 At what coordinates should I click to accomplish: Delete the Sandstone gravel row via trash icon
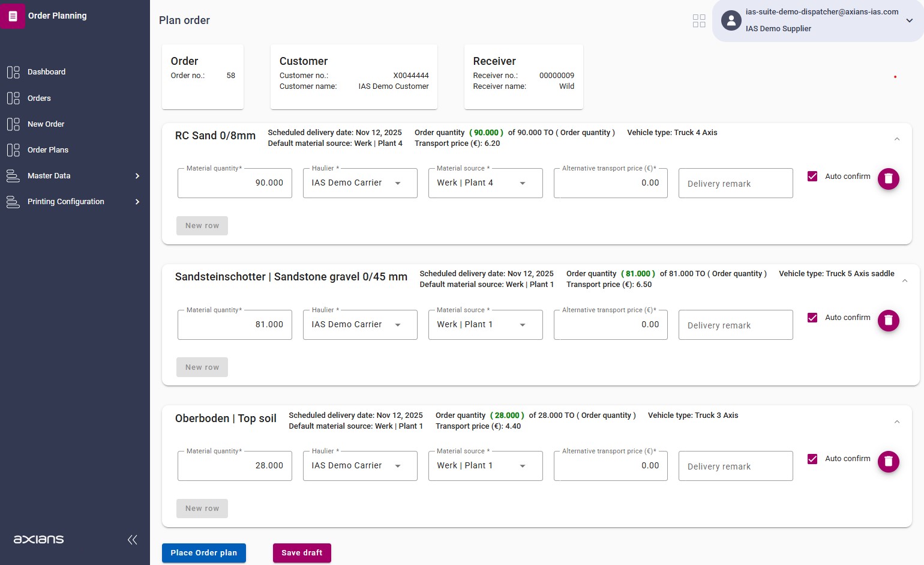click(888, 321)
